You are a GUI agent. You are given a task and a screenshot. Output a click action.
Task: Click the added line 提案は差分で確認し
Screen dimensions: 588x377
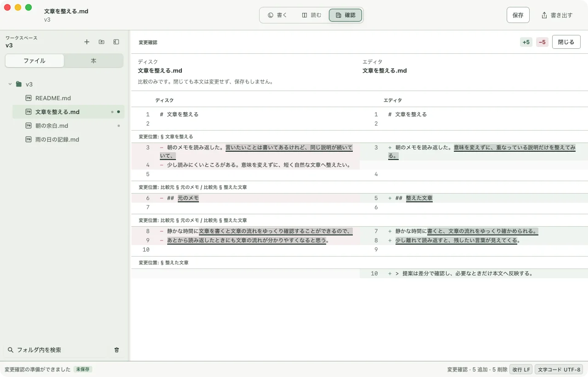tap(474, 274)
